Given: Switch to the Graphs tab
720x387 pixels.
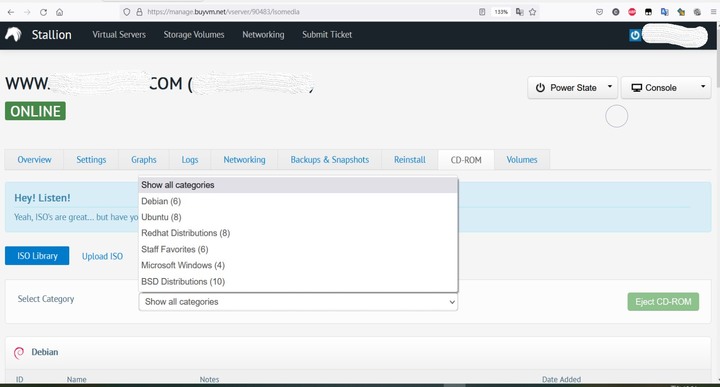Looking at the screenshot, I should click(x=144, y=160).
